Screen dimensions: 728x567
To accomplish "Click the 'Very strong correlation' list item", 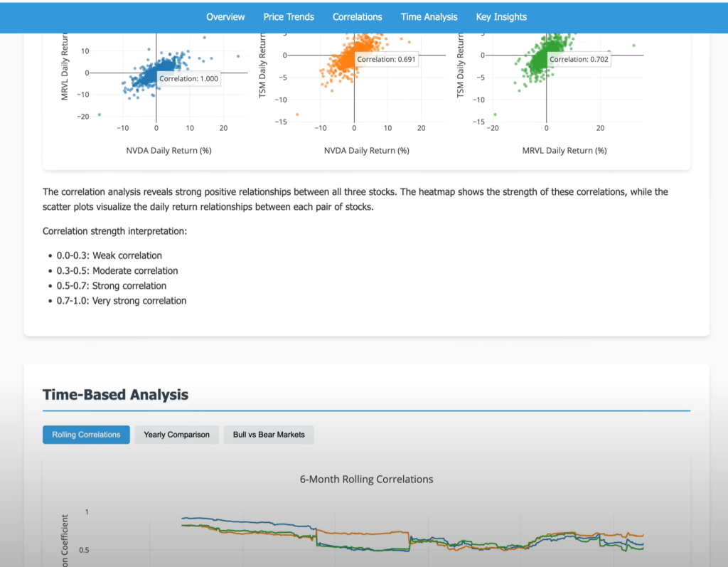I will (x=121, y=301).
